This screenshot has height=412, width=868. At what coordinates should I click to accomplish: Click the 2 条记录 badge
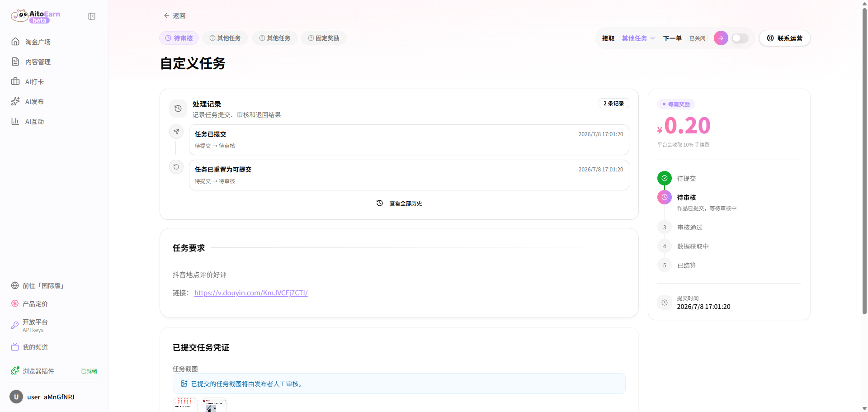613,103
